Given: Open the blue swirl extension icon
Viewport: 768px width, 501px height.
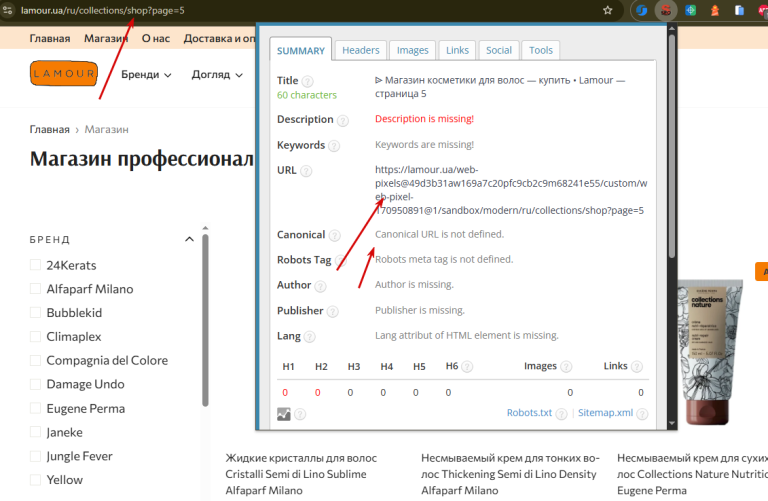Looking at the screenshot, I should coord(642,10).
